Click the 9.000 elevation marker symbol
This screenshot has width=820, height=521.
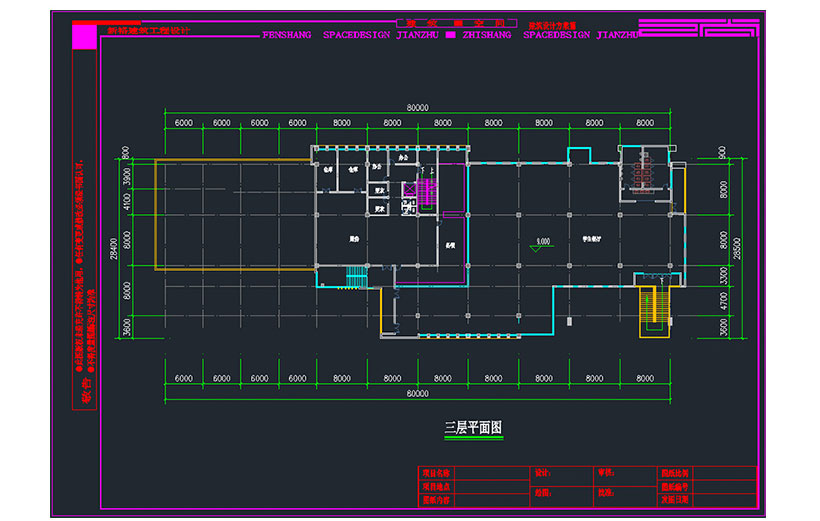(541, 245)
